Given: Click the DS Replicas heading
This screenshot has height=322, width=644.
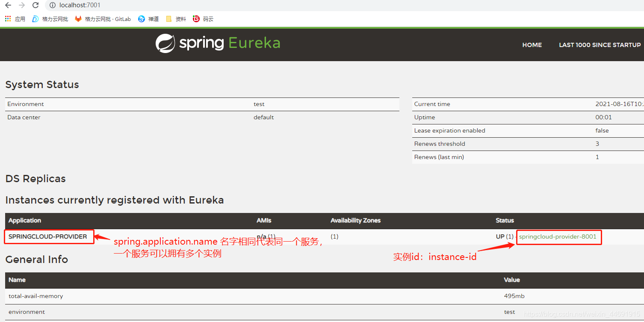Looking at the screenshot, I should point(35,179).
